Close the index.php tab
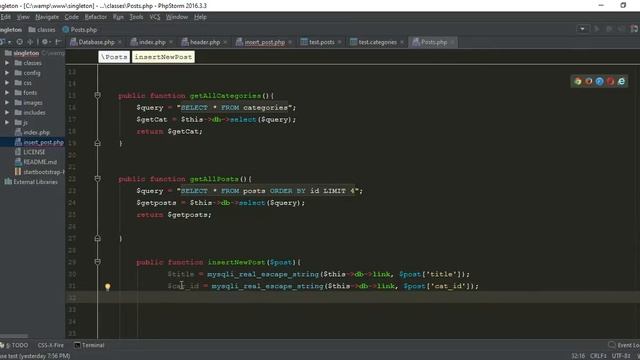Screen dimensions: 640x360 coord(171,42)
